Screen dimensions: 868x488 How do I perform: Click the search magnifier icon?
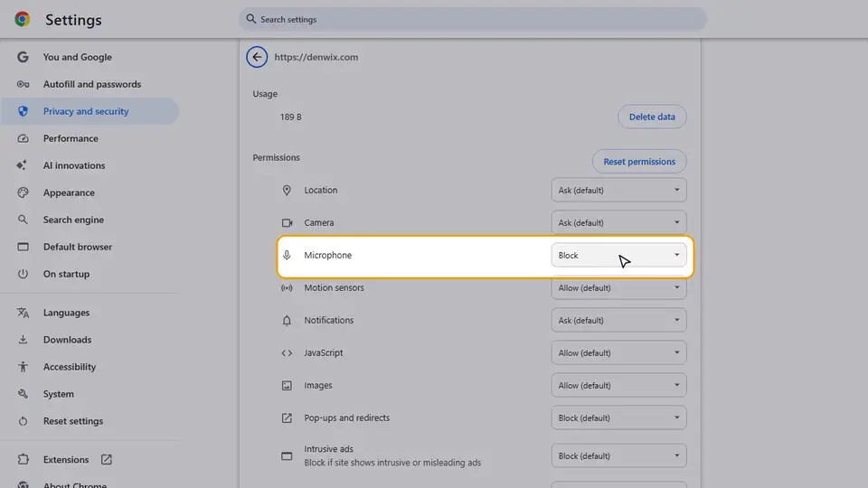[250, 19]
